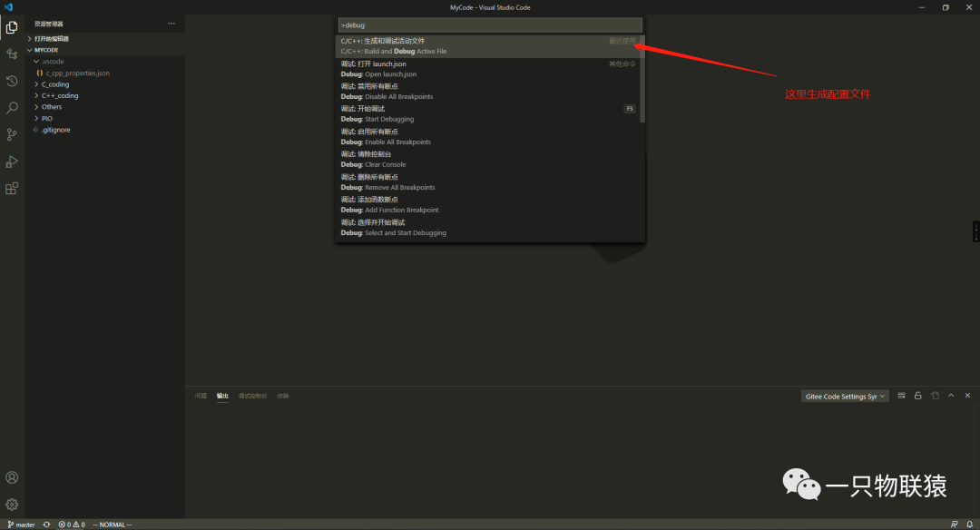Collapse the MYCODE workspace section

(x=46, y=50)
